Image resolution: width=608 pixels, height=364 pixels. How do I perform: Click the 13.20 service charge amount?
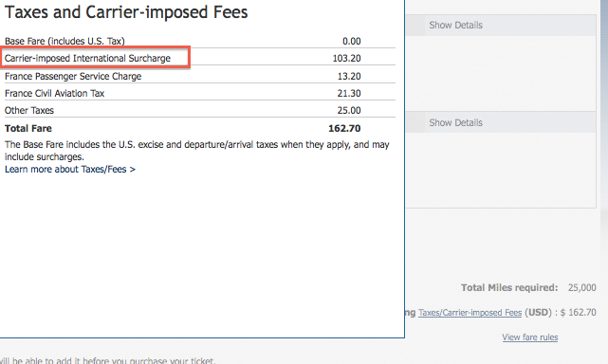pyautogui.click(x=349, y=77)
